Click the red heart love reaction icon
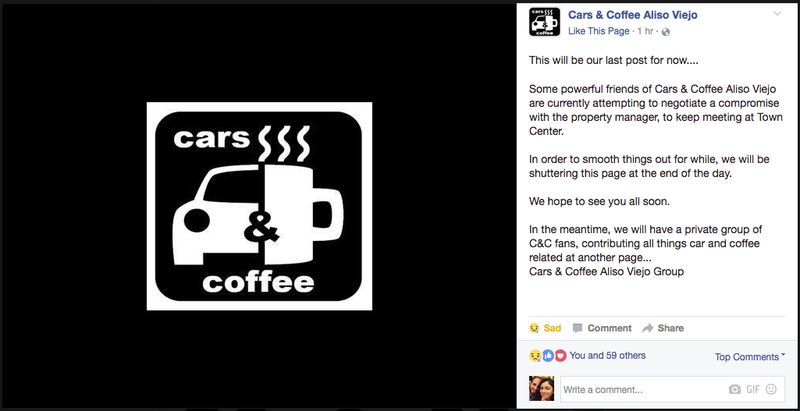Screen dimensions: 800x411 pos(561,355)
